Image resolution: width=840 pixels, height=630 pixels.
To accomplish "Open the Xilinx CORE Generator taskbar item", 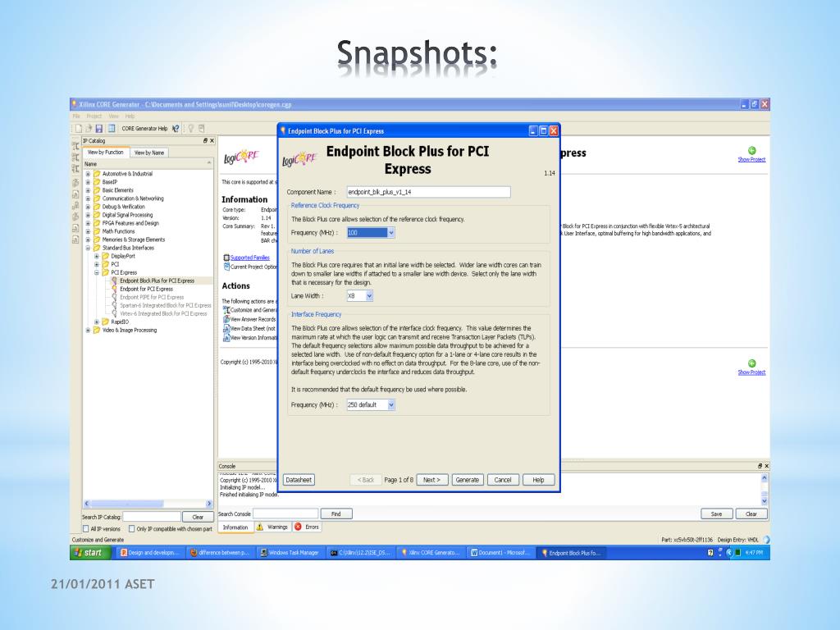I will (x=430, y=553).
